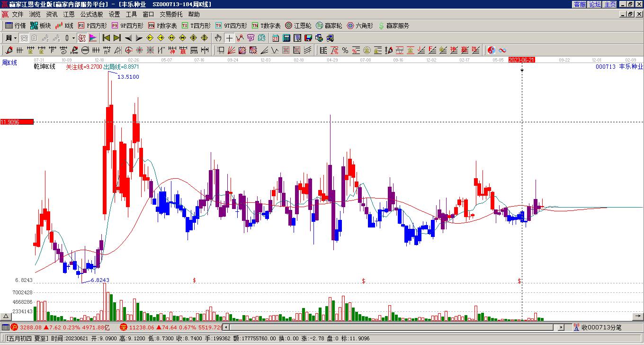Open 主页 homepage link
644x345 pixels.
pyautogui.click(x=610, y=4)
